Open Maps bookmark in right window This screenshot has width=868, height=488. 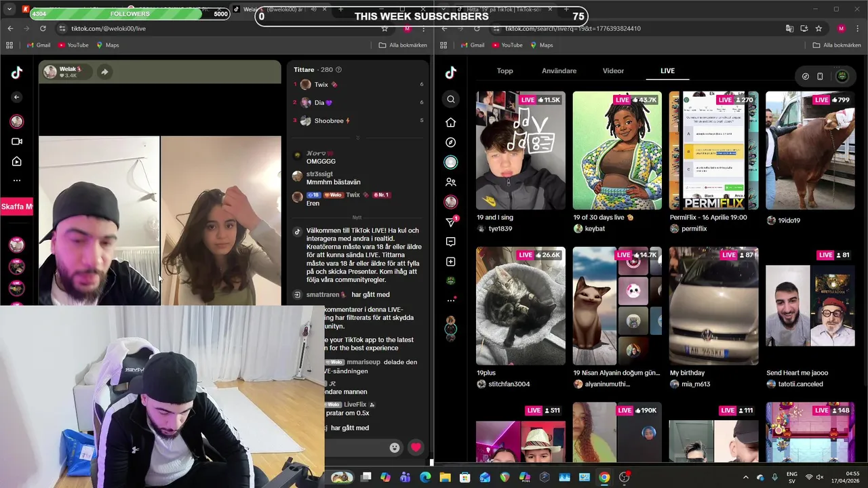pyautogui.click(x=542, y=45)
